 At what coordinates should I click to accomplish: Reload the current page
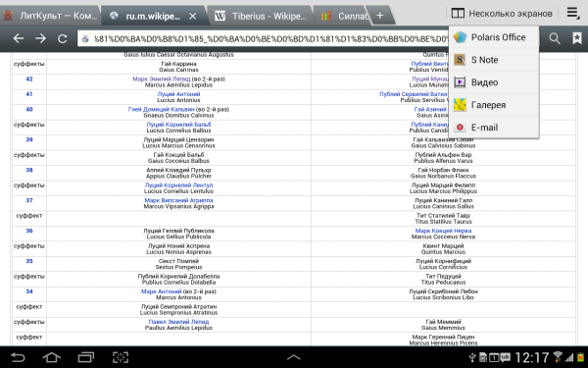tap(63, 38)
